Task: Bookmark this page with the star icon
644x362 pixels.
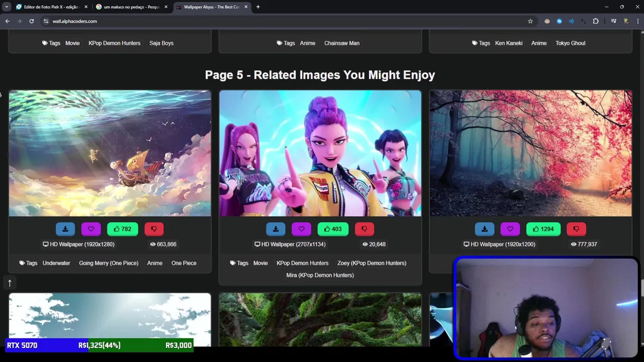Action: [x=530, y=21]
